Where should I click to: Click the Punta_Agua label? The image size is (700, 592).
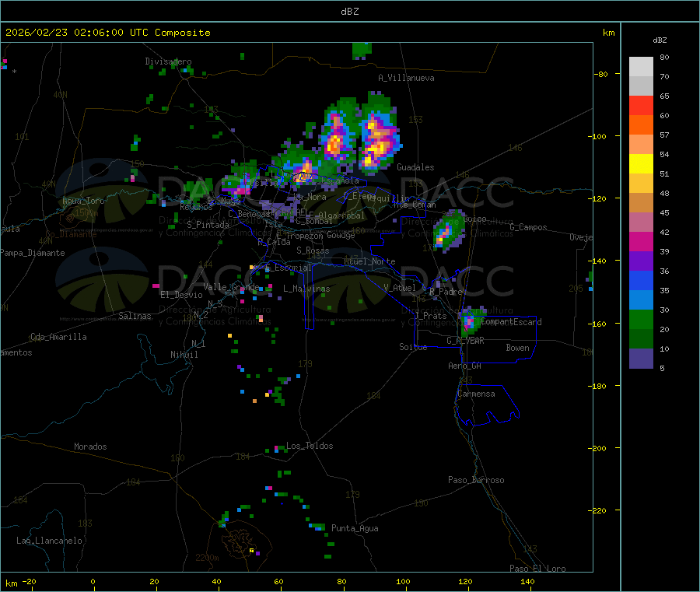click(x=355, y=528)
